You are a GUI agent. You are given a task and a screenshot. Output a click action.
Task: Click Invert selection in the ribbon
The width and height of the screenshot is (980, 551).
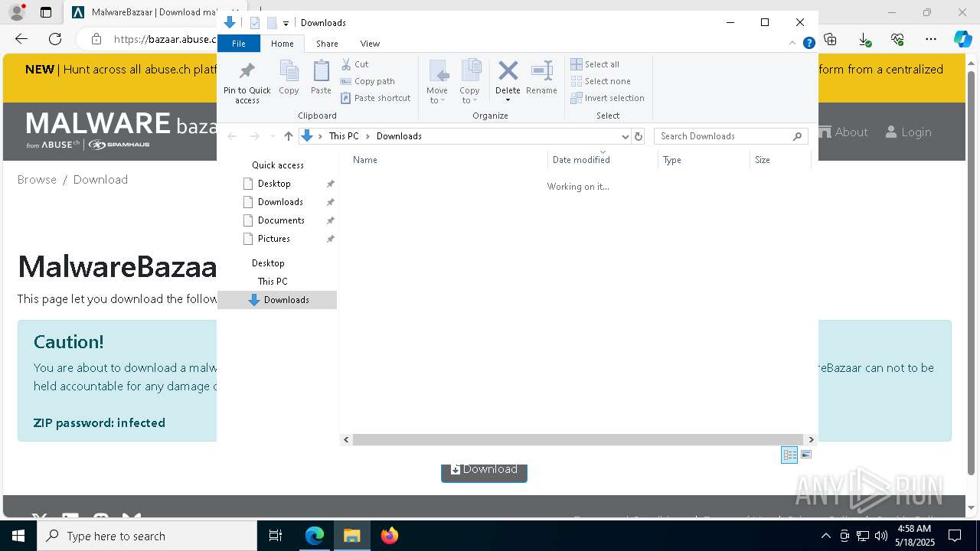607,98
